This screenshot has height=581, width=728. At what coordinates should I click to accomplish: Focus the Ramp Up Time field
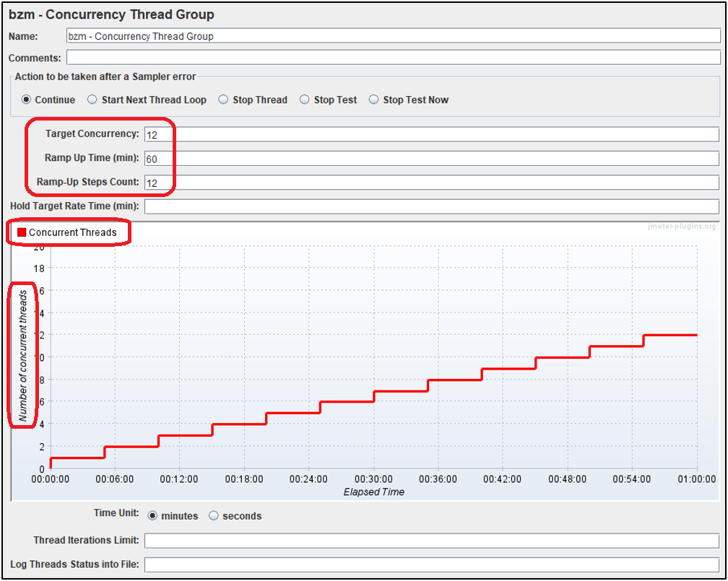click(432, 159)
